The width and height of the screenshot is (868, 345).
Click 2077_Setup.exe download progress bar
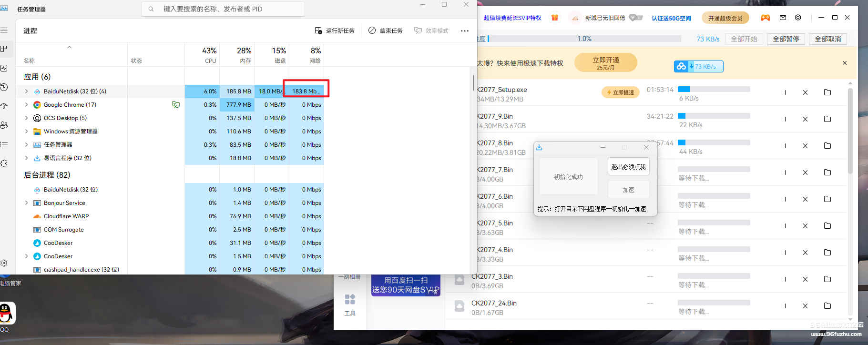click(x=714, y=89)
